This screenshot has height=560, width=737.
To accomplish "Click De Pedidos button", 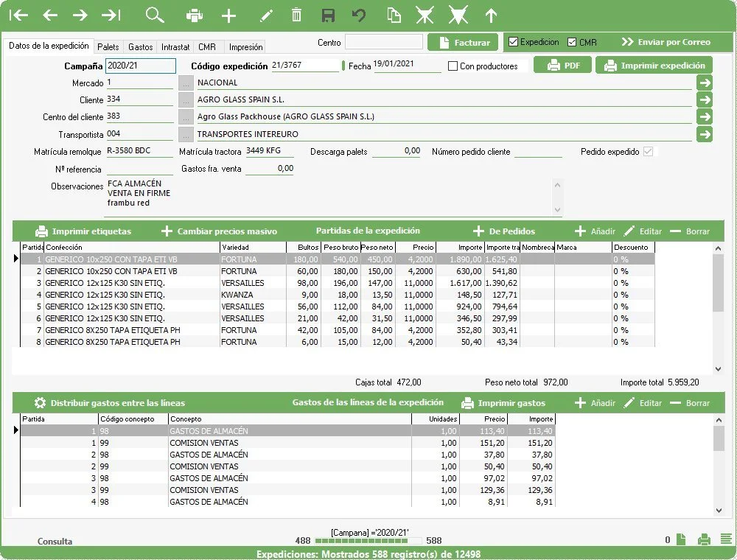I will click(504, 231).
